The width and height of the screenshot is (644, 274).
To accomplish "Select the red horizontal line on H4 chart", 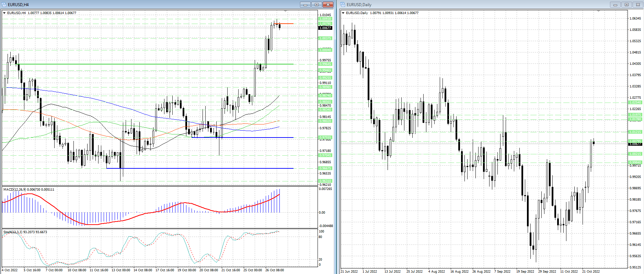I will 287,24.
